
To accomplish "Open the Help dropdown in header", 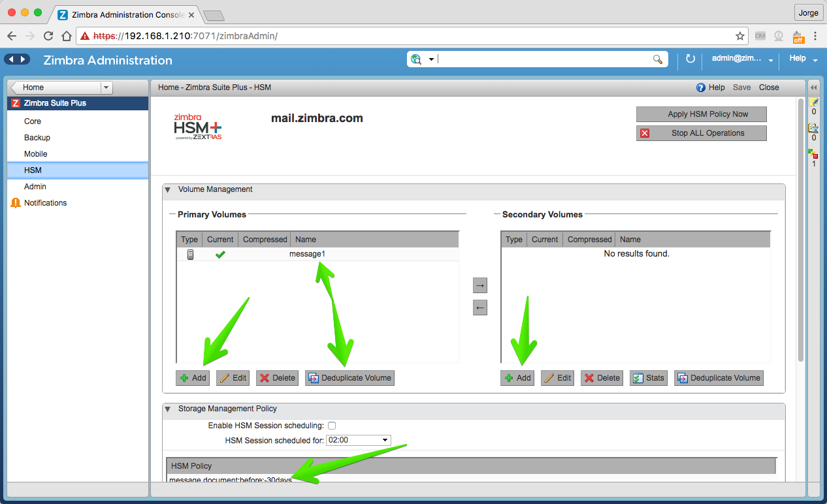I will point(803,59).
